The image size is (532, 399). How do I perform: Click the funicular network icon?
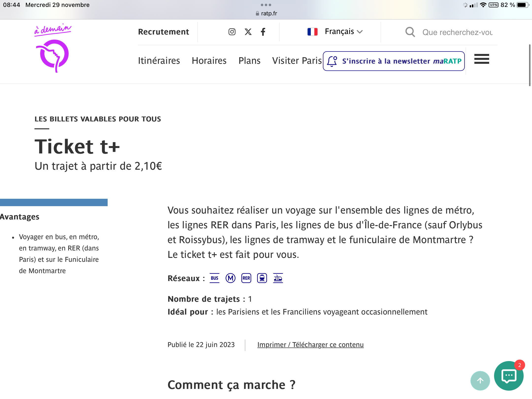click(x=278, y=278)
